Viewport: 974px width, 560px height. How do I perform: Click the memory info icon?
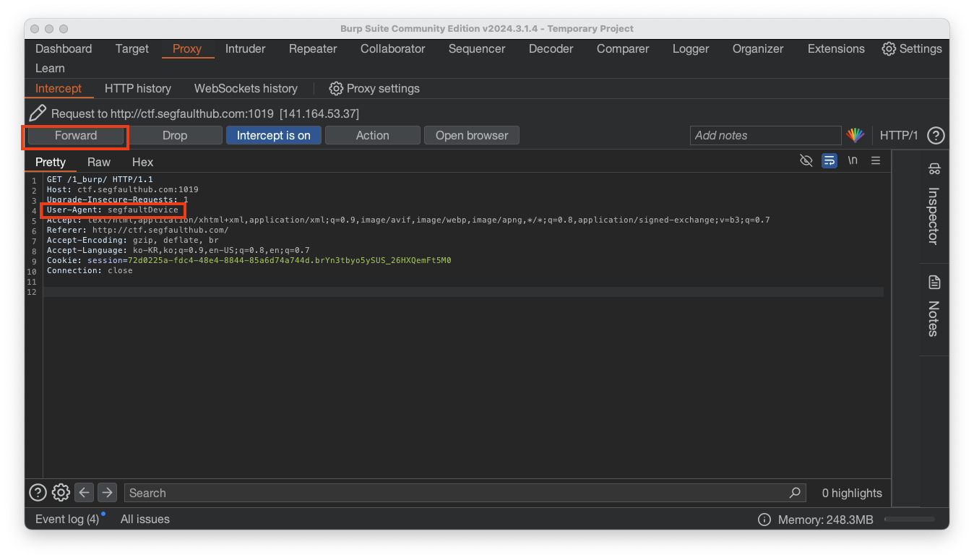[764, 520]
